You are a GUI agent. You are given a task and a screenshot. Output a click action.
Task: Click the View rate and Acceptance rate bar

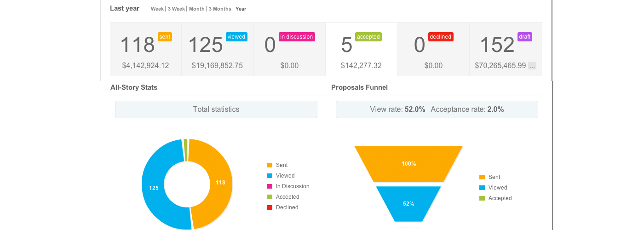tap(437, 109)
